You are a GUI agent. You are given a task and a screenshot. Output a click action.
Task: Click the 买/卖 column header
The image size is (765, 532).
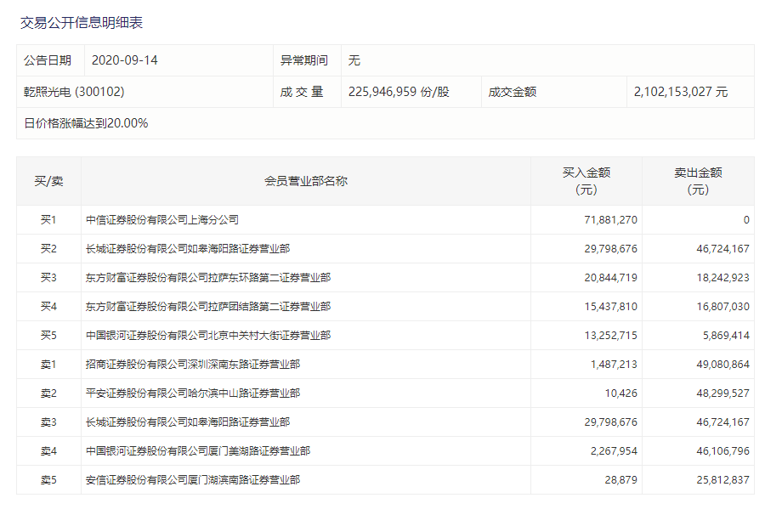(48, 181)
